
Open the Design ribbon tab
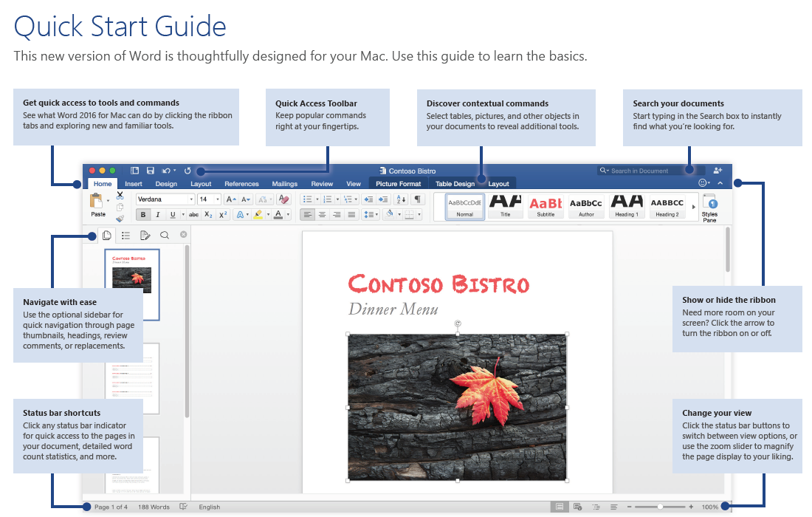click(x=166, y=184)
